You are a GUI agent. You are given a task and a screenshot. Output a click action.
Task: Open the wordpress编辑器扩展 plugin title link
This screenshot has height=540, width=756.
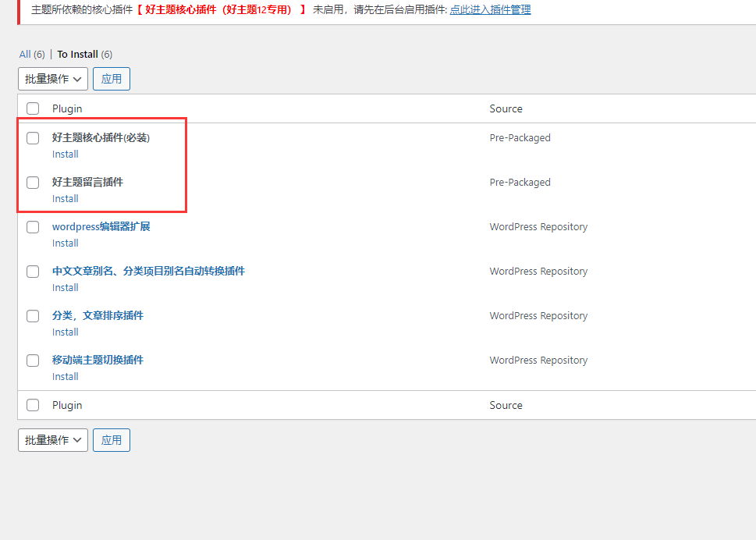[x=101, y=226]
